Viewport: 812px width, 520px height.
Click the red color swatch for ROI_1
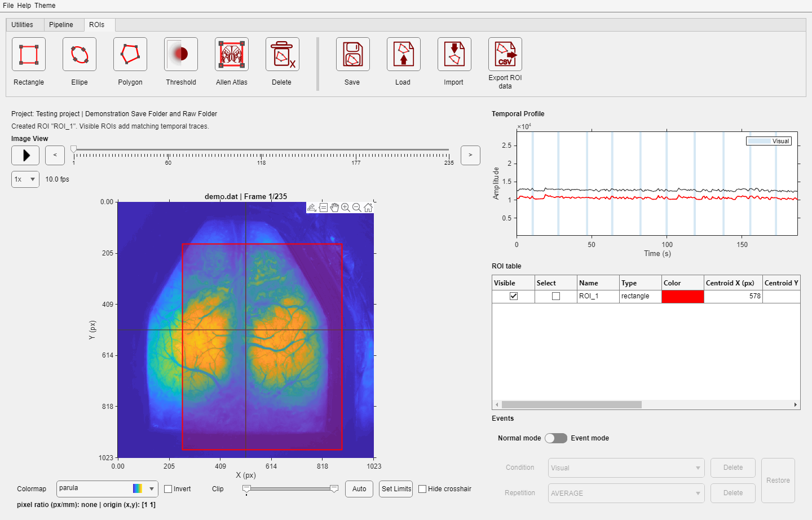pos(683,296)
